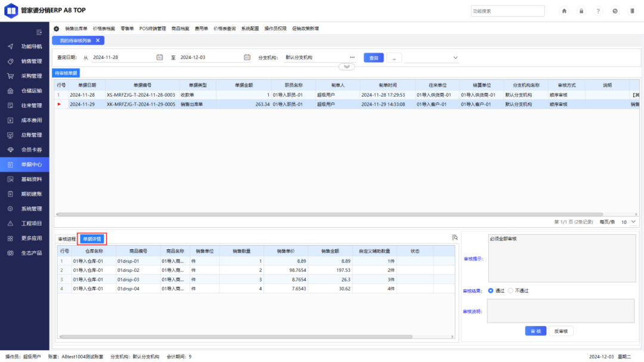Open 分支机构 selector ellipsis
The image size is (644, 362).
pyautogui.click(x=352, y=57)
